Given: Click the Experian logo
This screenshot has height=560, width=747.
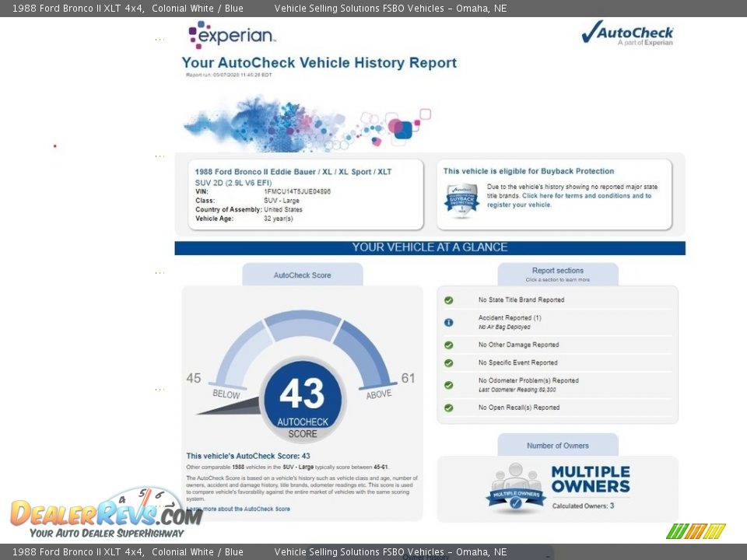Looking at the screenshot, I should pos(232,34).
